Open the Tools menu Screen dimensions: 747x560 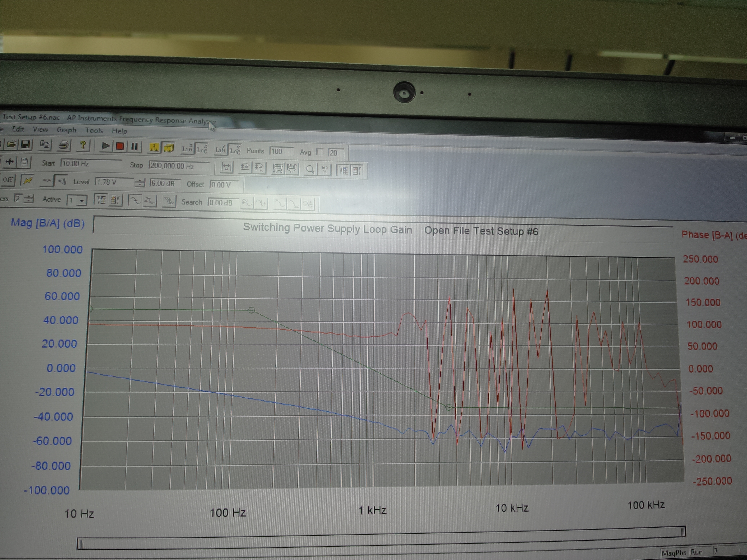click(x=94, y=130)
